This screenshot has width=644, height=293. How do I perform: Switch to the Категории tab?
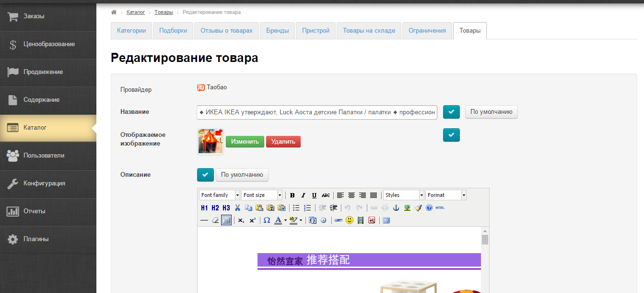coord(131,31)
